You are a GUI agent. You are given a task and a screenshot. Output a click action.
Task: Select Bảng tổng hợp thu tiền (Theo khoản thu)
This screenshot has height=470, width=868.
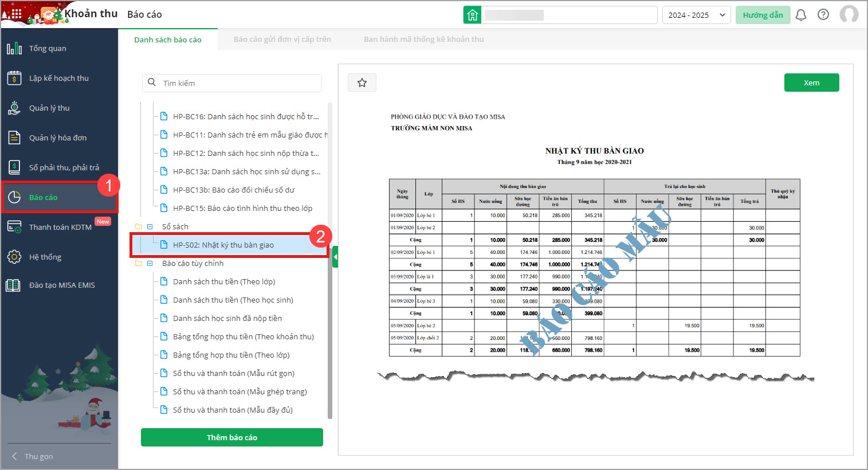click(x=243, y=336)
